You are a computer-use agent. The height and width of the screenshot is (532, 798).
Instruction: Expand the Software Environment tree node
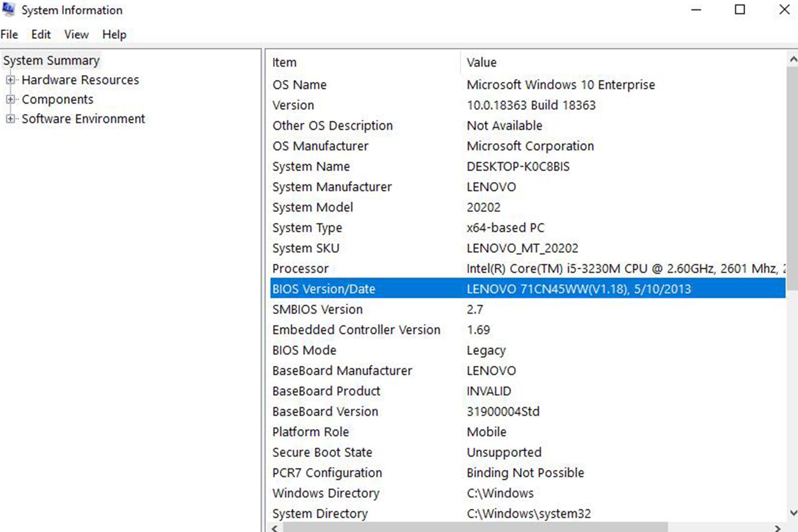[x=10, y=119]
